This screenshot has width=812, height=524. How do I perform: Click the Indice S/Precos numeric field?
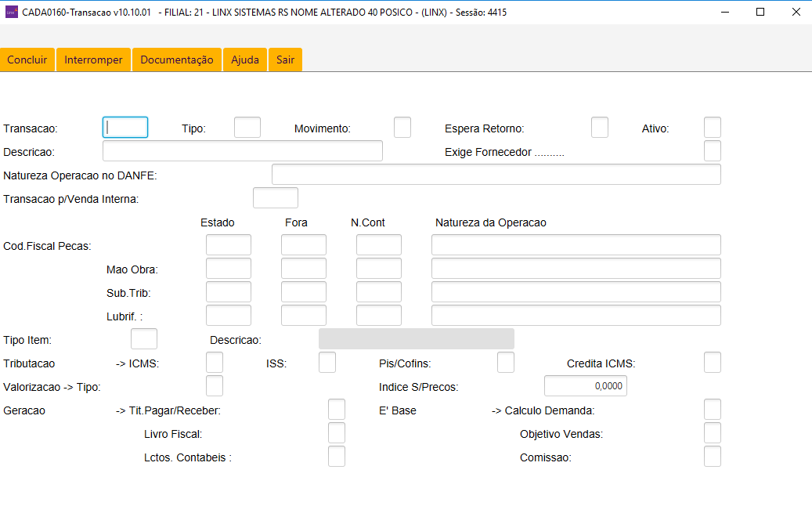tap(585, 386)
